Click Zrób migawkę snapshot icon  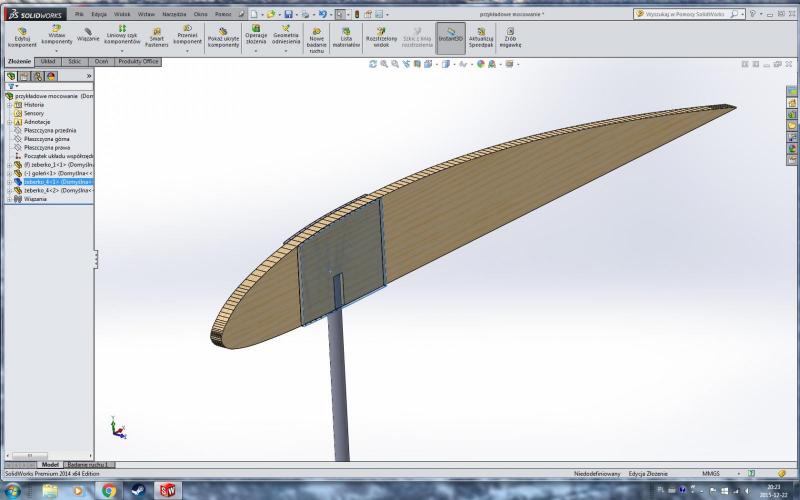511,38
